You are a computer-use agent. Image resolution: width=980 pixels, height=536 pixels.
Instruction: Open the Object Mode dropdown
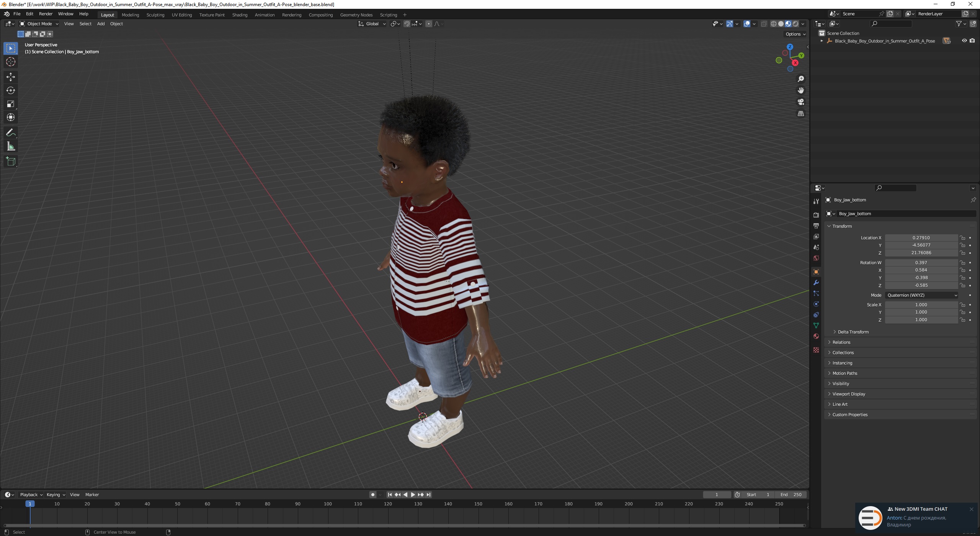(39, 24)
